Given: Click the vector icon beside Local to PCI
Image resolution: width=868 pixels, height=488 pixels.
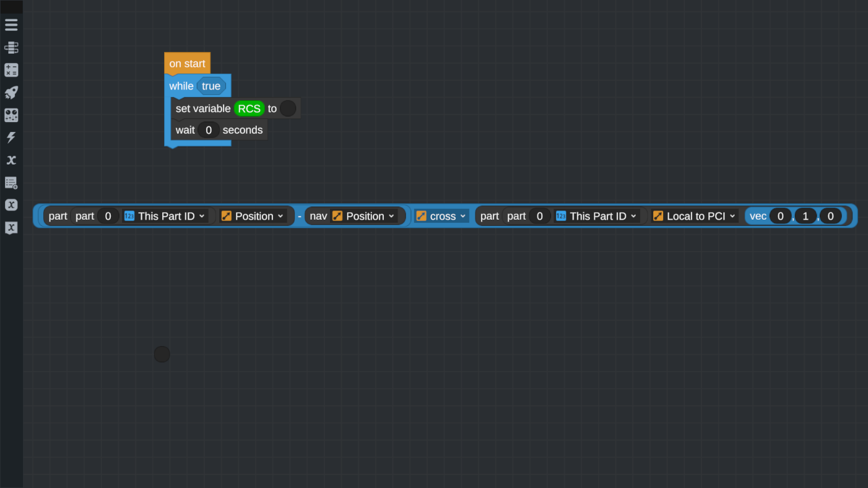Looking at the screenshot, I should click(658, 216).
